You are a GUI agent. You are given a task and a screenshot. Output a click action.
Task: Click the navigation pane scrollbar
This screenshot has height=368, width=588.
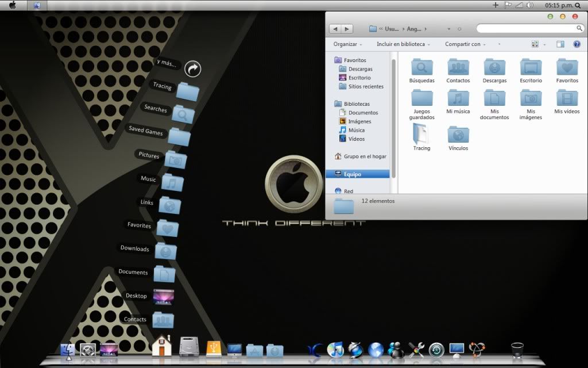click(x=394, y=118)
